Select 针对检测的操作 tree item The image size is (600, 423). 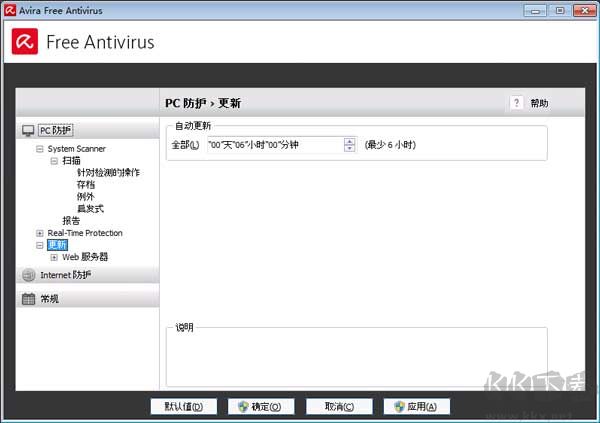coord(108,173)
